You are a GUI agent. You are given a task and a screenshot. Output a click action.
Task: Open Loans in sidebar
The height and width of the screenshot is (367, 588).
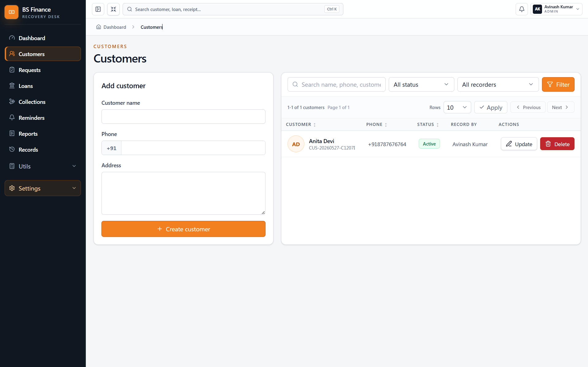point(43,86)
